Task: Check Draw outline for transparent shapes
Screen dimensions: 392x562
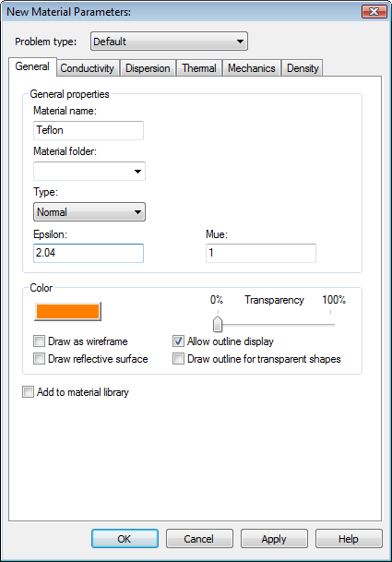Action: (x=178, y=358)
